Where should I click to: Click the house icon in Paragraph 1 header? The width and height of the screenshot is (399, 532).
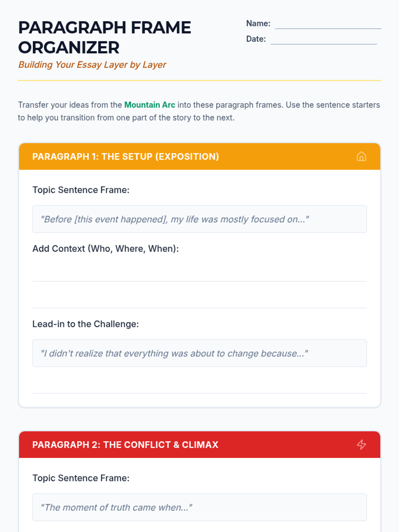(361, 156)
